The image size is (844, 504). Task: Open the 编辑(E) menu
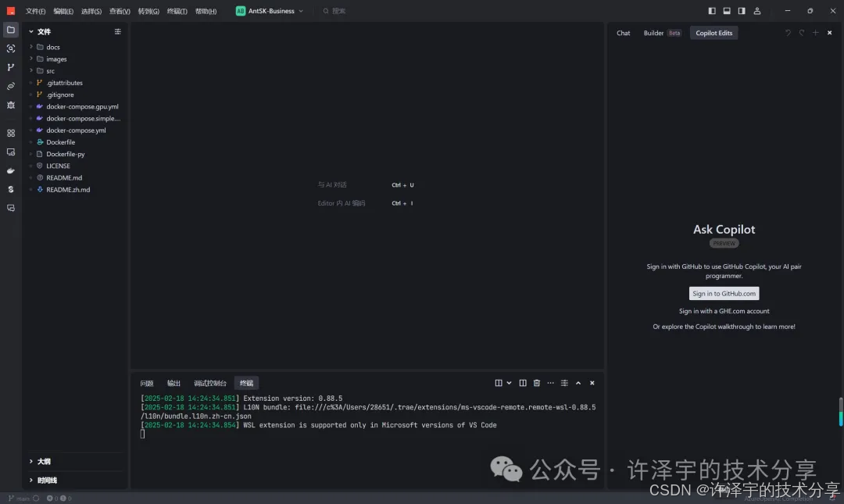63,11
